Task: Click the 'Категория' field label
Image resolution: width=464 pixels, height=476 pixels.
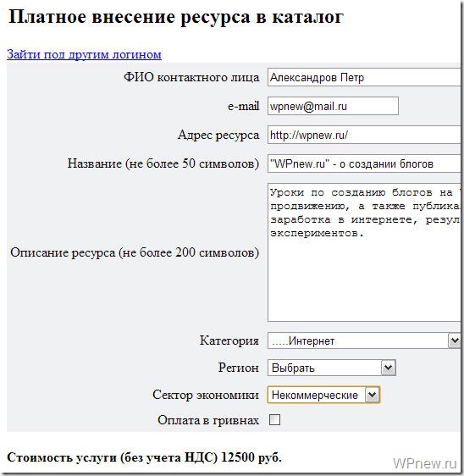Action: [x=229, y=340]
